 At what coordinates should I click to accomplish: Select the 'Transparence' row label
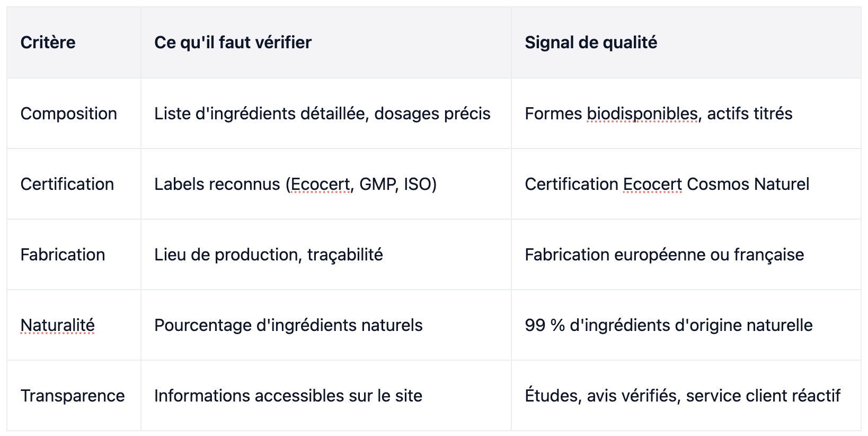coord(74,396)
